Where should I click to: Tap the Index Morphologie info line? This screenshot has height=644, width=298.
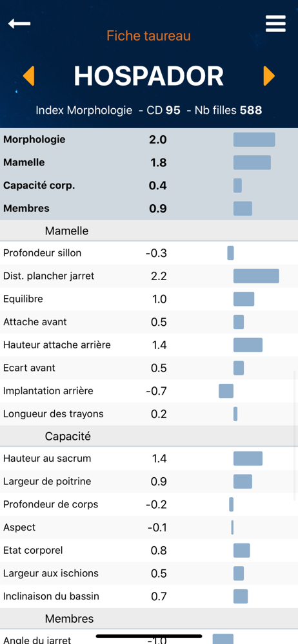(x=148, y=110)
